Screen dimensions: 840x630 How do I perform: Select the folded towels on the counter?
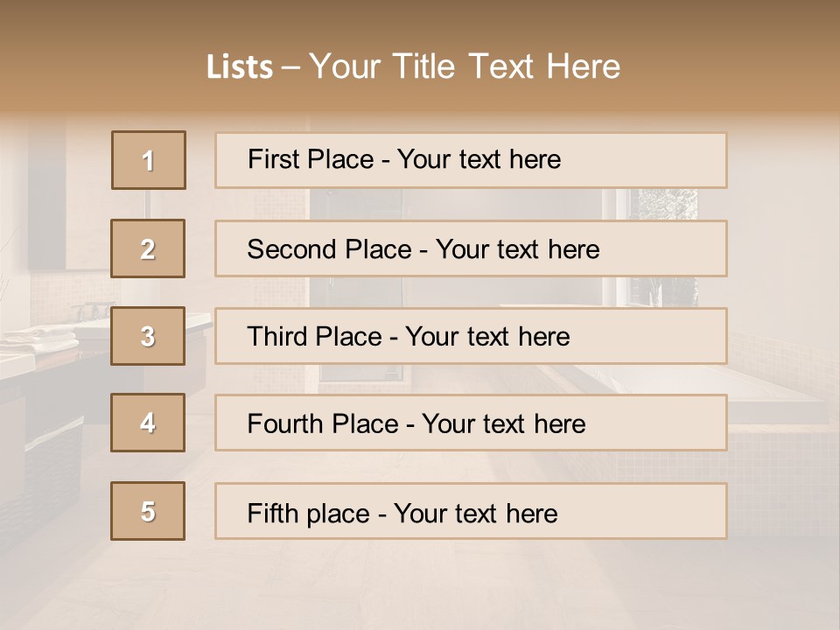tap(38, 340)
